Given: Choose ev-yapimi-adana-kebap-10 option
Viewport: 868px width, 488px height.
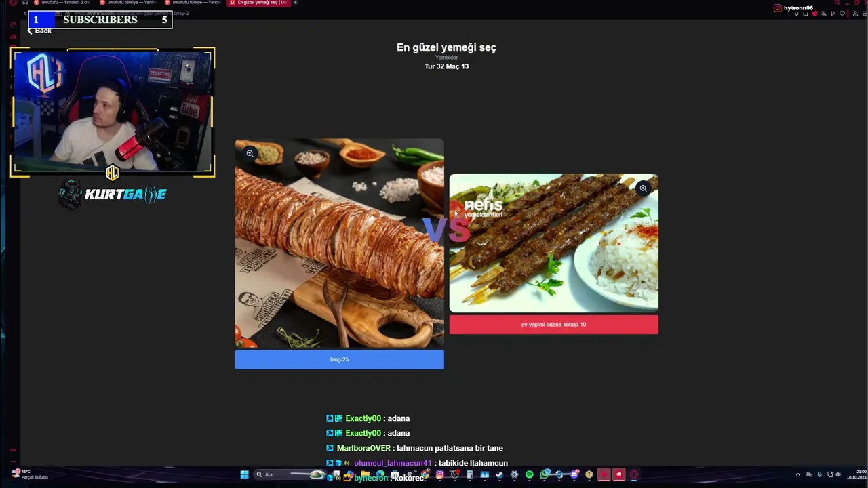Looking at the screenshot, I should 553,324.
